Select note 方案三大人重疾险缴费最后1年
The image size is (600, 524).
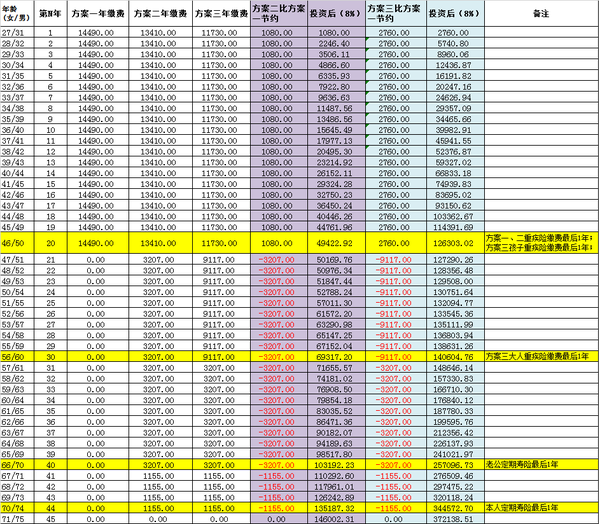click(x=541, y=357)
